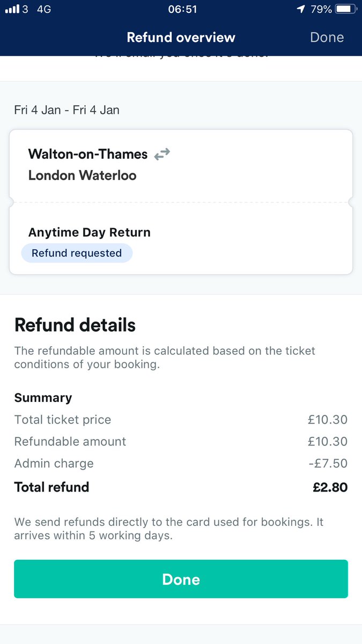The image size is (362, 644).
Task: Tap the return journey arrows icon
Action: coord(161,155)
